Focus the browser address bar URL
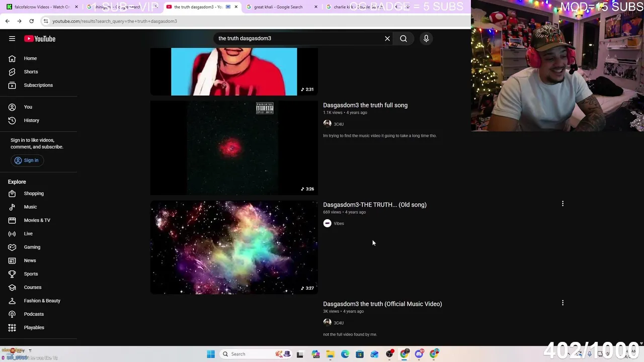Image resolution: width=644 pixels, height=362 pixels. [x=115, y=21]
